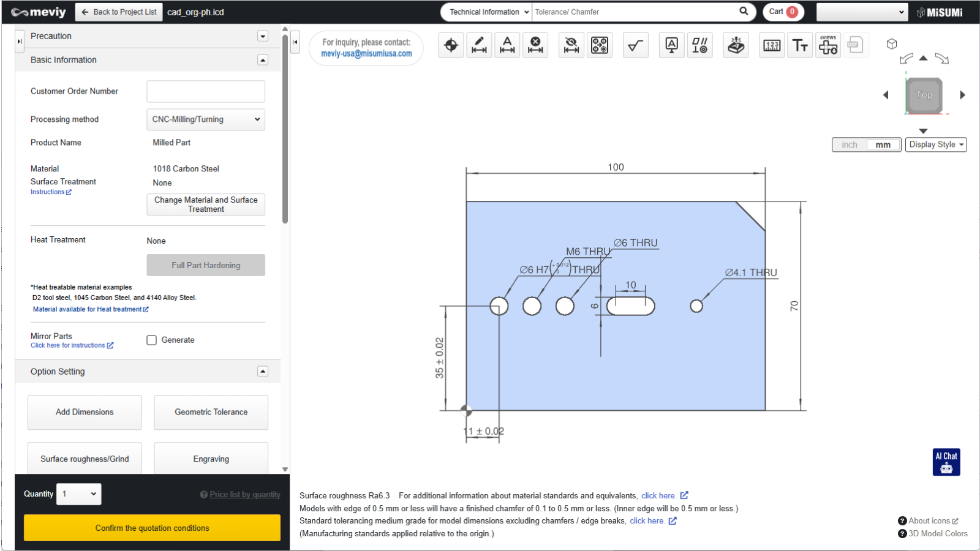Open the Display Style dropdown

click(x=936, y=145)
